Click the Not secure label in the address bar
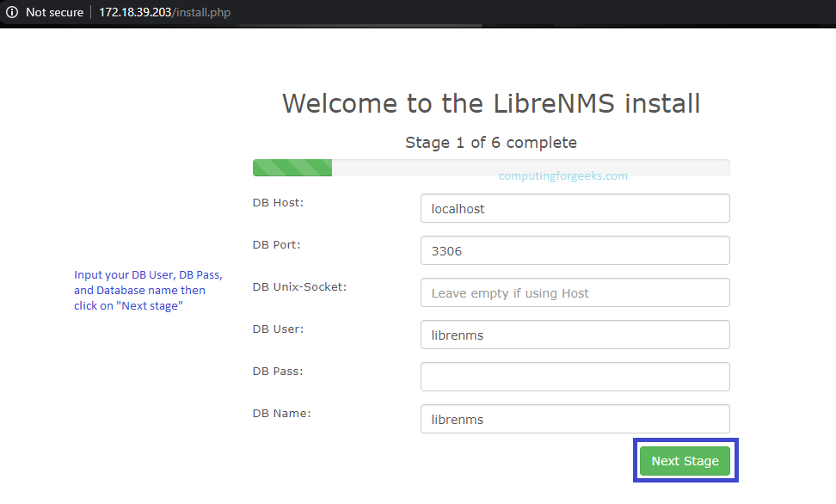The image size is (836, 504). (54, 12)
